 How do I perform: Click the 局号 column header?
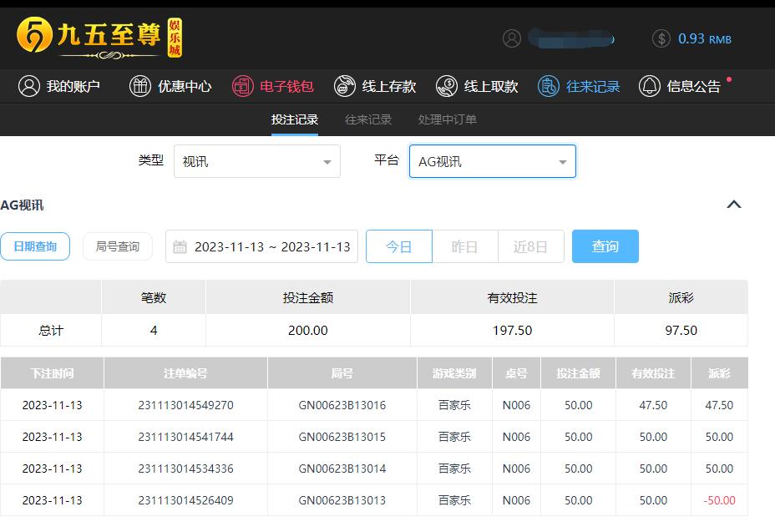pos(342,373)
